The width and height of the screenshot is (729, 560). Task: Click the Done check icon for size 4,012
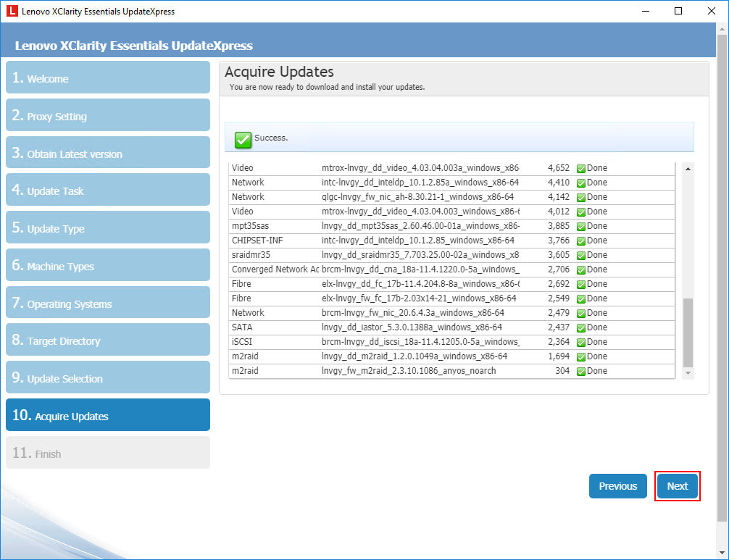(x=581, y=212)
